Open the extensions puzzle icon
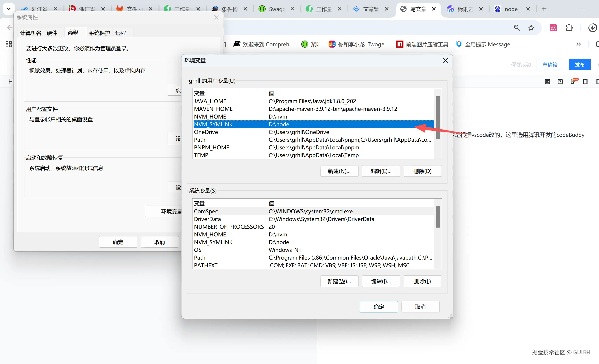The image size is (599, 364). [569, 28]
